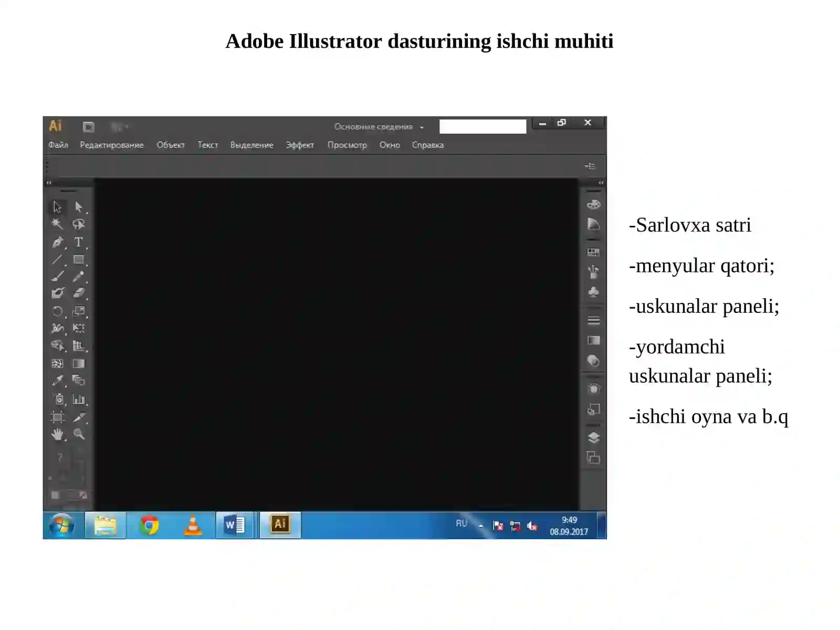Select the Mesh tool

(57, 363)
